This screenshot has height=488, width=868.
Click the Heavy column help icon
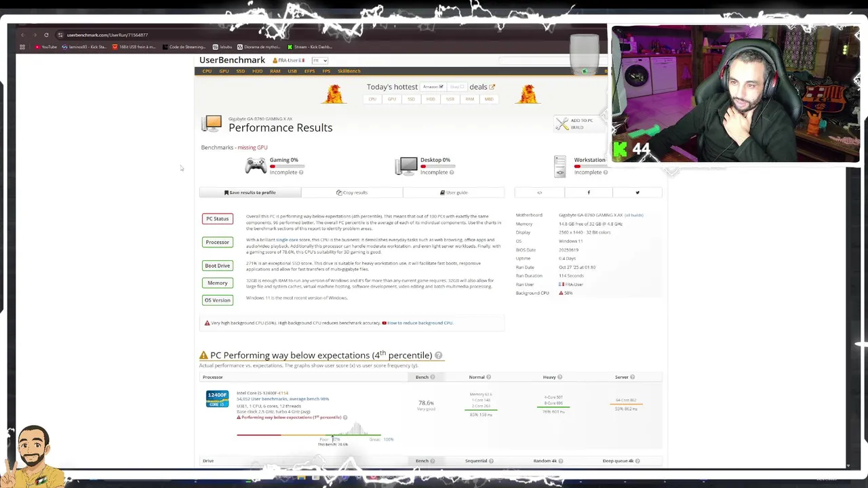559,377
